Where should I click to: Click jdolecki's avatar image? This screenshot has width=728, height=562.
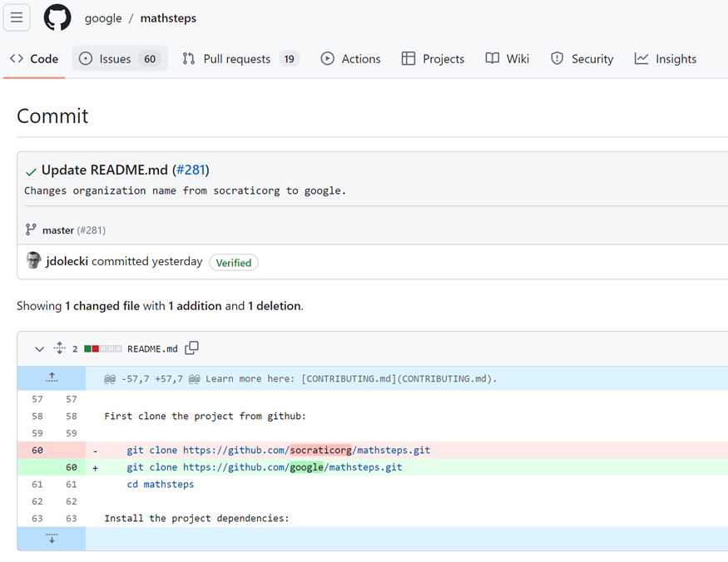pos(33,261)
